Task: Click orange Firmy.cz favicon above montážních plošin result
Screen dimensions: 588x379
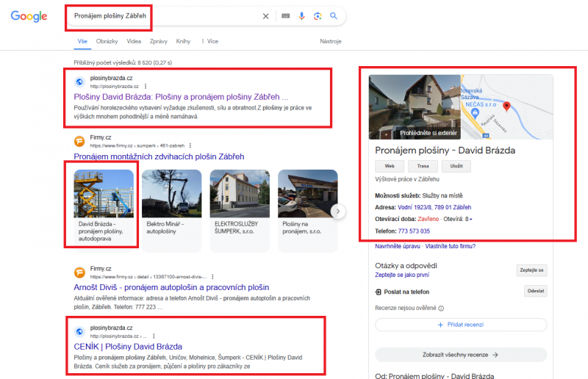Action: (79, 141)
